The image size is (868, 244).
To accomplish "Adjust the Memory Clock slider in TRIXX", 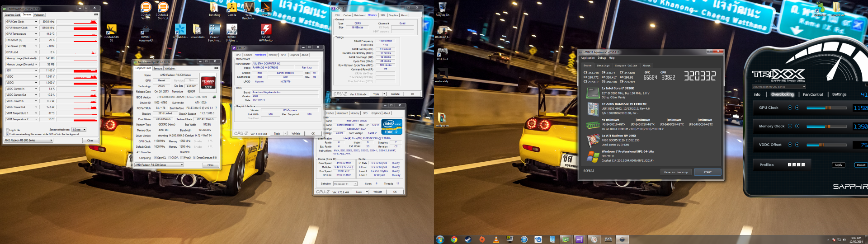I will click(826, 126).
